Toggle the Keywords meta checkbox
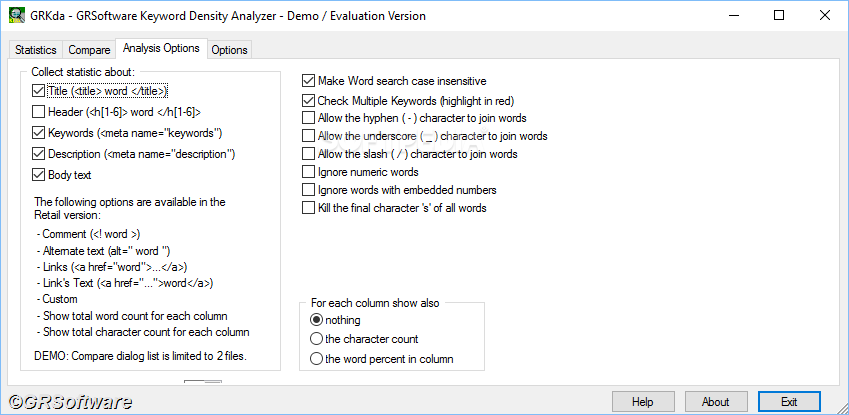 tap(38, 133)
